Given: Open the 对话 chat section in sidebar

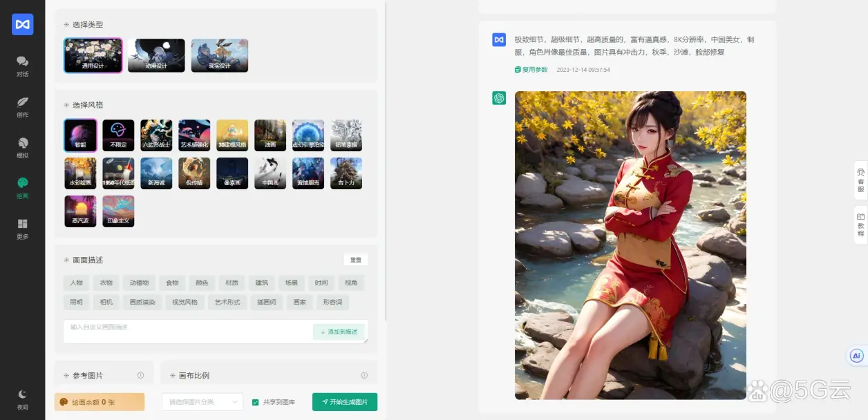Looking at the screenshot, I should click(22, 66).
